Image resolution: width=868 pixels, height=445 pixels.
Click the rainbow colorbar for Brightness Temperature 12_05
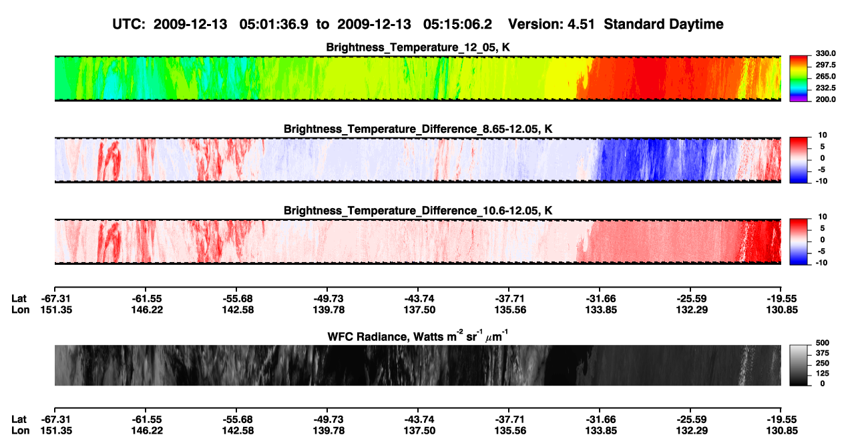coord(799,77)
